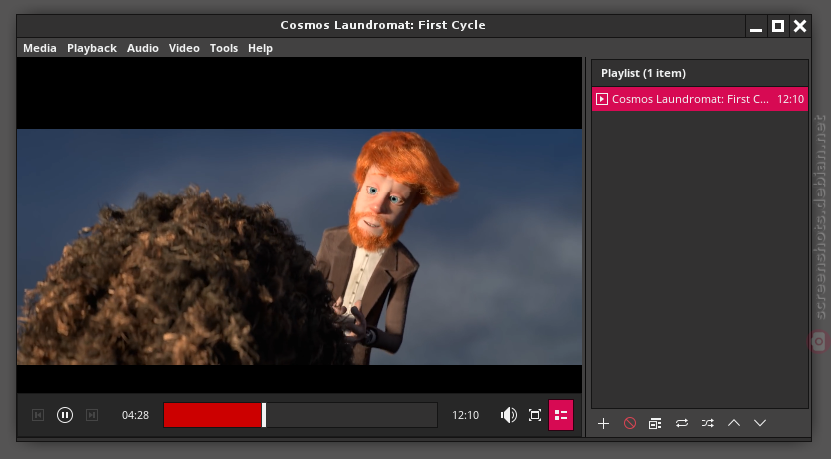Maximize the player window
Image resolution: width=831 pixels, height=459 pixels.
[777, 26]
